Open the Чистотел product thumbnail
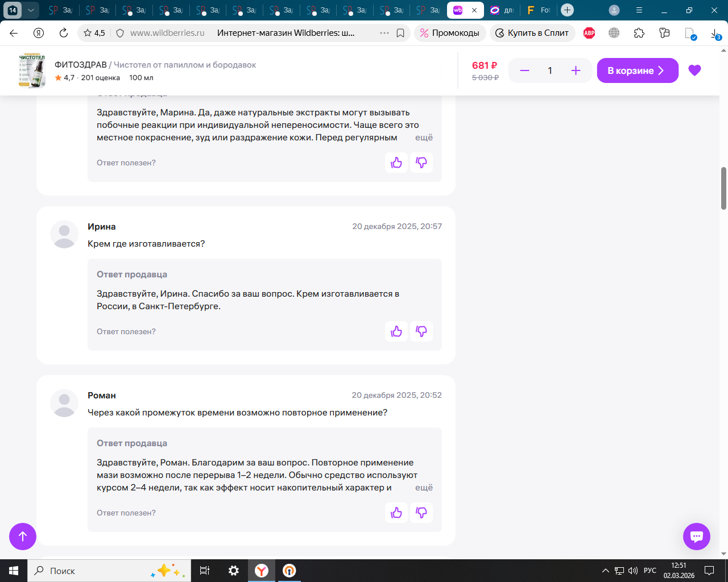728x582 pixels. tap(32, 70)
